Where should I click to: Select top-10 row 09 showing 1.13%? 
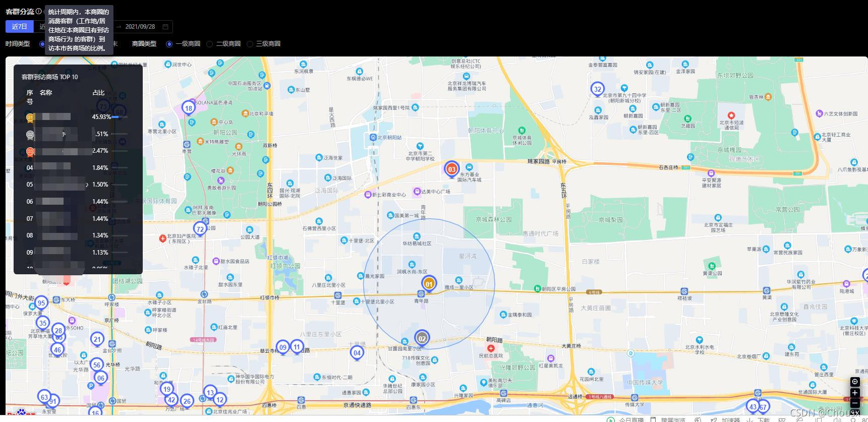click(x=77, y=253)
